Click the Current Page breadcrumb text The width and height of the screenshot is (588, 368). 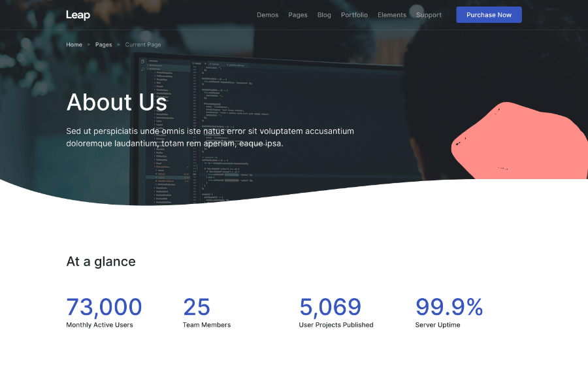point(143,45)
